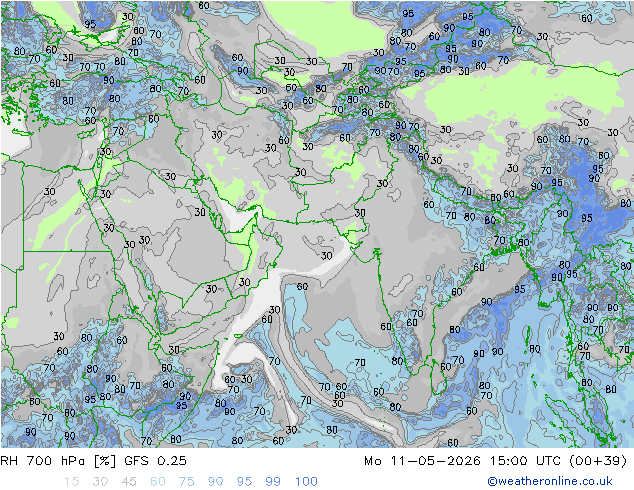Screen dimensions: 634x490
Task: Click the '(00+39)' forecast offset text
Action: (598, 461)
